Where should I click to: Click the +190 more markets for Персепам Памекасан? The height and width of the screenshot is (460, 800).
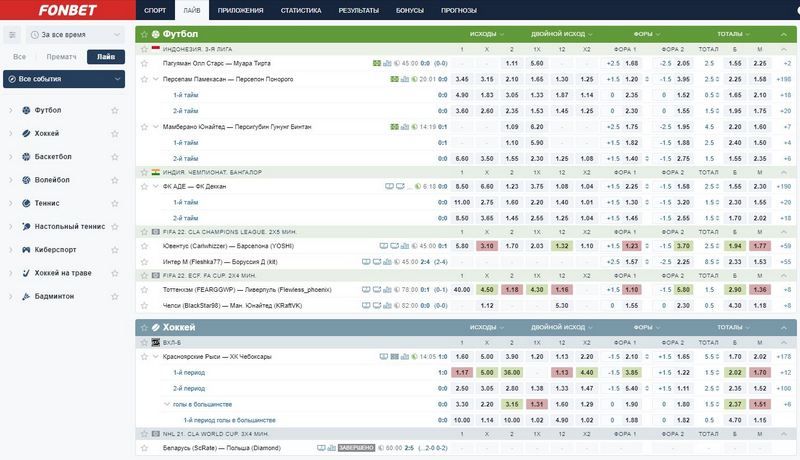[x=784, y=79]
